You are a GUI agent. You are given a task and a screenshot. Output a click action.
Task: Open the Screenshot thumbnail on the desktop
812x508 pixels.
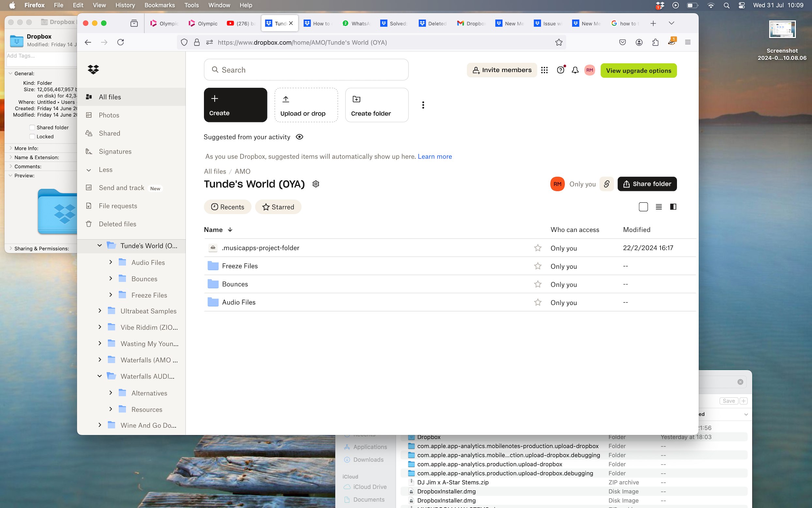782,29
